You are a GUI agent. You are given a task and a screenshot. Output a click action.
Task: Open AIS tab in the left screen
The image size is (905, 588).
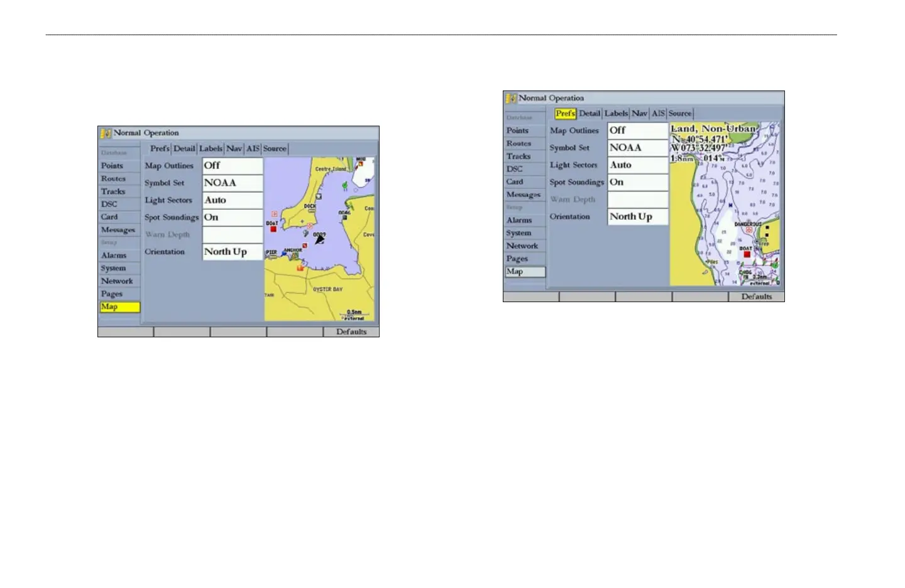coord(253,149)
